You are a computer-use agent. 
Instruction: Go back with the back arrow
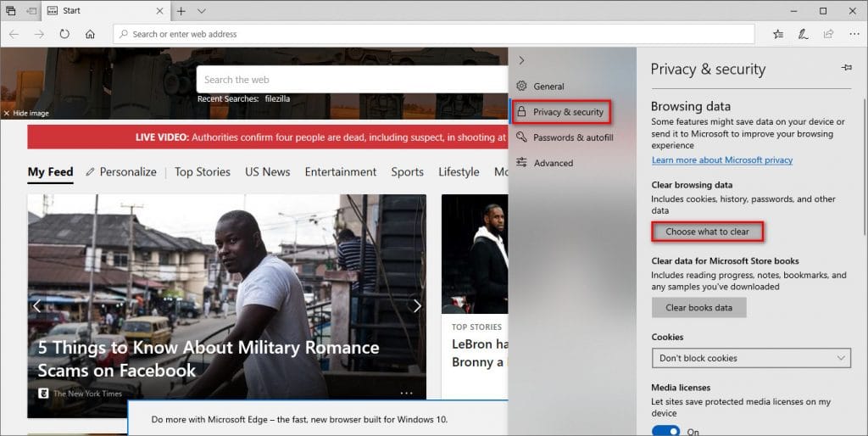point(14,34)
